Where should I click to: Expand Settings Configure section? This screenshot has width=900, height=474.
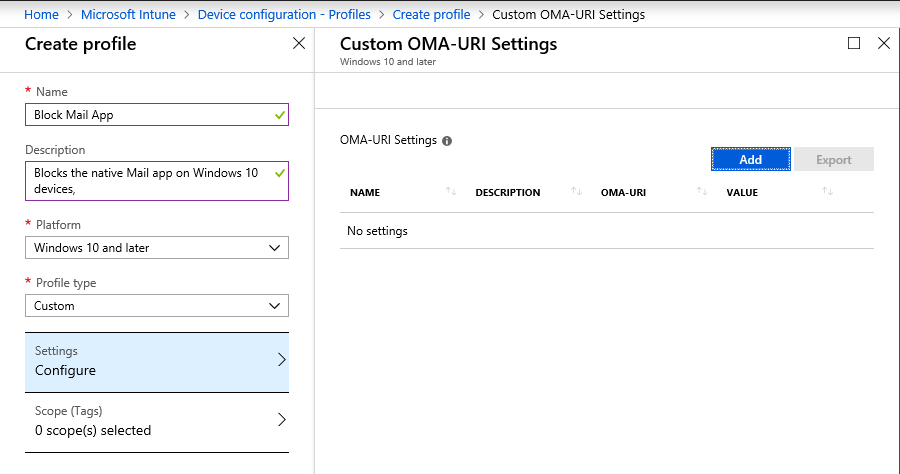pos(157,361)
